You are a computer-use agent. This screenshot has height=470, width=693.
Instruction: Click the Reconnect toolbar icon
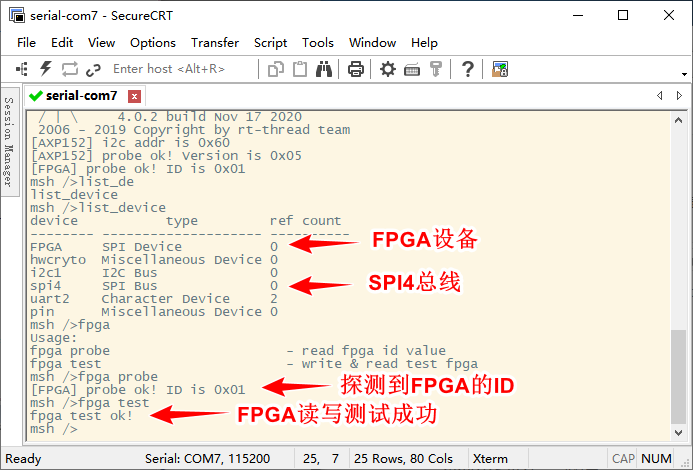[x=70, y=69]
